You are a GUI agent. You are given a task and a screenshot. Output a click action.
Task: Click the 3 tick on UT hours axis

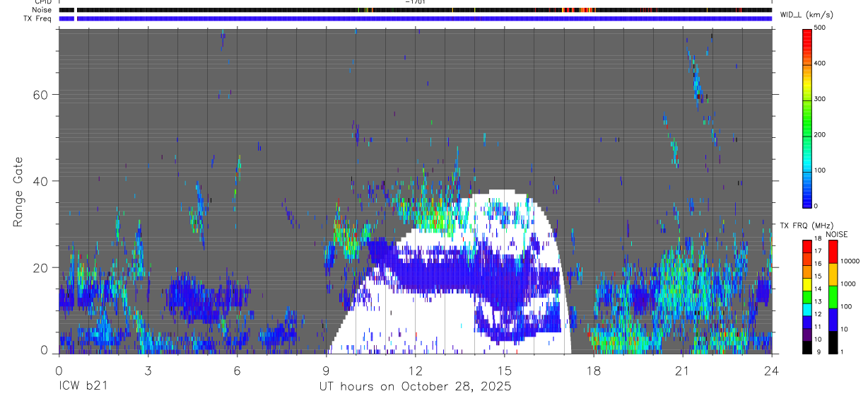(148, 371)
